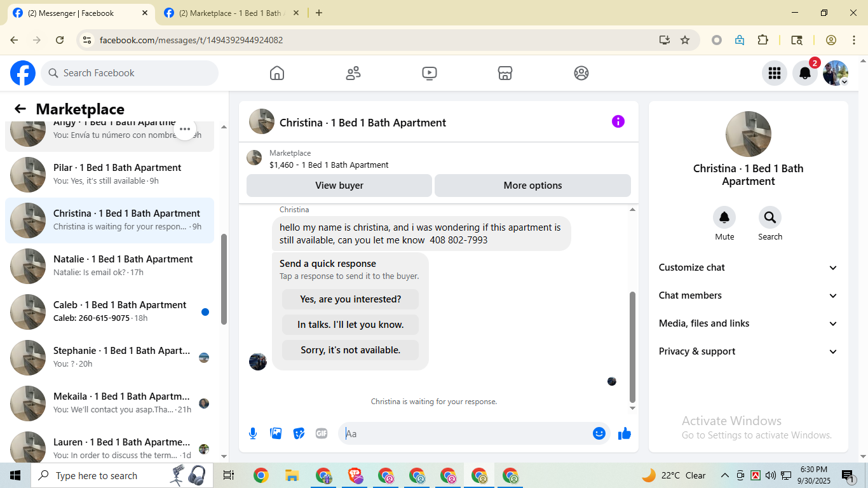Image resolution: width=868 pixels, height=488 pixels.
Task: Open Windows Task View on the taskbar
Action: point(229,475)
